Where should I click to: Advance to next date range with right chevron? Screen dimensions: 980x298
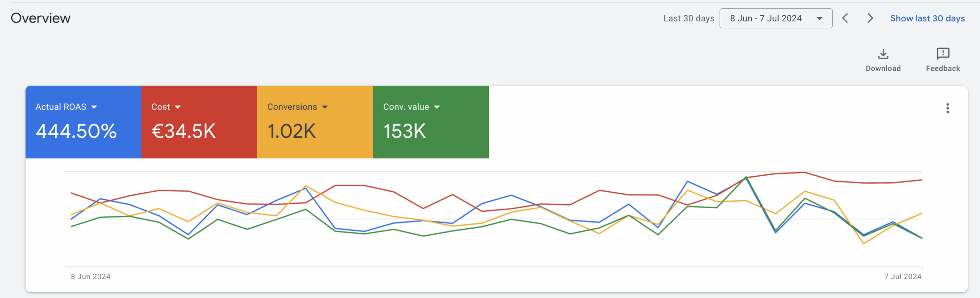870,18
